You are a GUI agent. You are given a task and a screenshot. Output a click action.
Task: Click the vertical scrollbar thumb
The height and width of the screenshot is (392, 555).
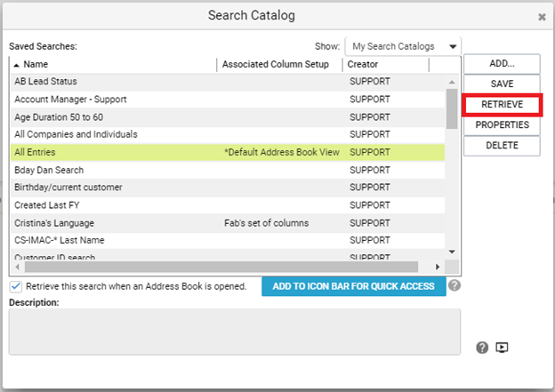pyautogui.click(x=452, y=109)
